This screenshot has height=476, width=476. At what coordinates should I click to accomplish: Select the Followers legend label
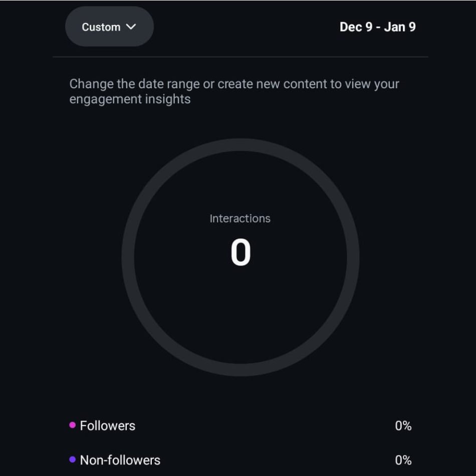pyautogui.click(x=108, y=426)
